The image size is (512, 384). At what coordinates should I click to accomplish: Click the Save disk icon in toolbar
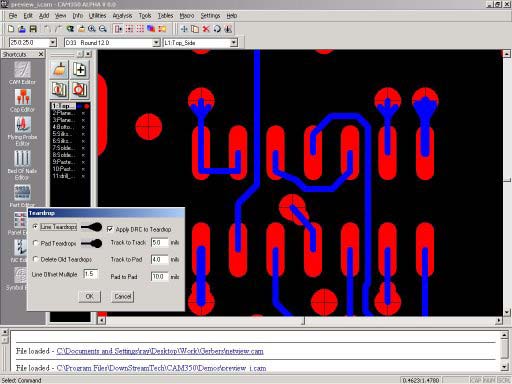click(33, 29)
